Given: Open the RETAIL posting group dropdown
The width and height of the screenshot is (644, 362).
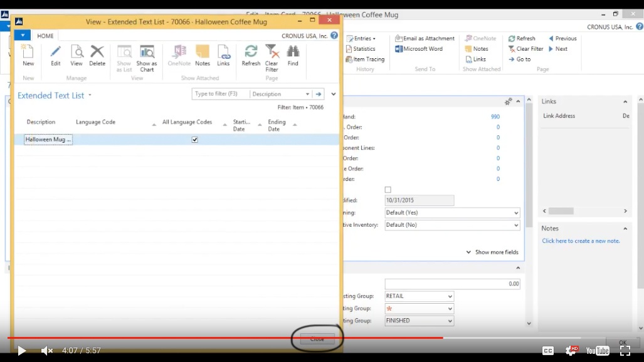Looking at the screenshot, I should tap(450, 296).
